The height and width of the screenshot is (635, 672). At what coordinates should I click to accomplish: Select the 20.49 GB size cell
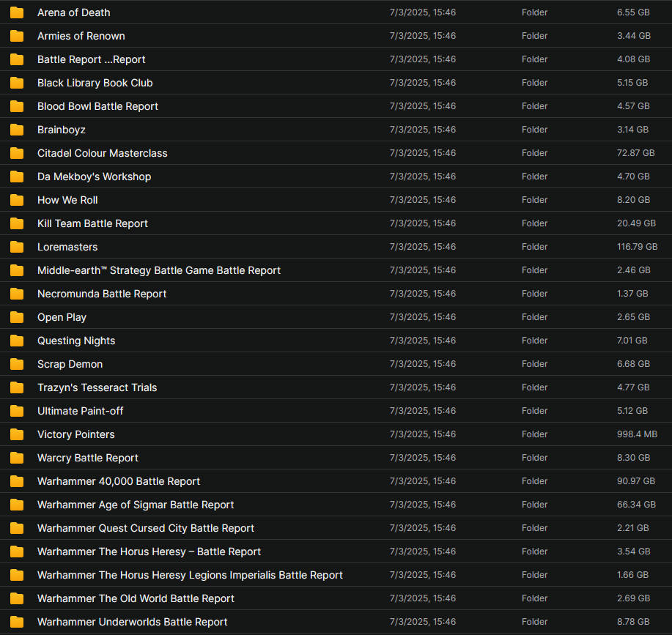pos(636,223)
